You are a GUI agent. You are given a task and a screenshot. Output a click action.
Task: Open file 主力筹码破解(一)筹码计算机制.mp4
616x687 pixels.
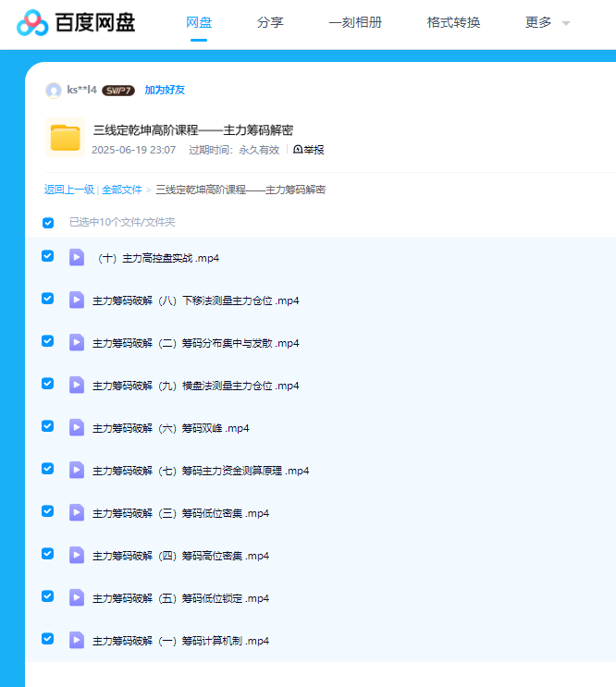(x=181, y=641)
